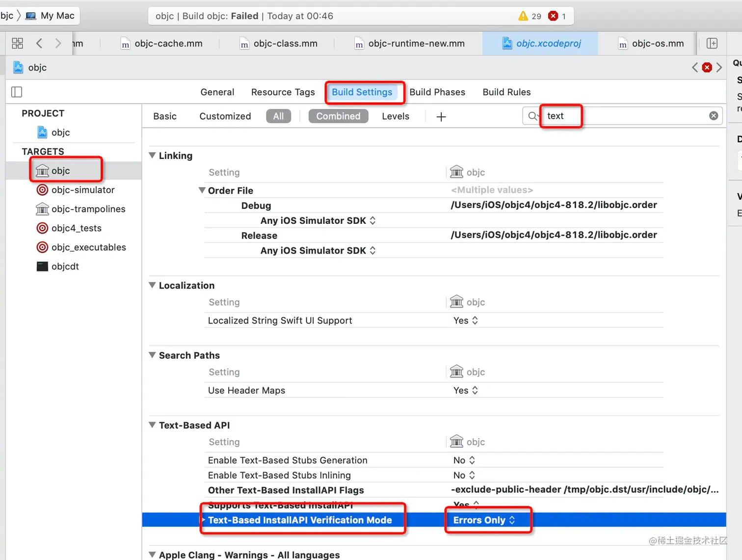Click the red error indicator in jump bar
The height and width of the screenshot is (560, 742).
tap(707, 67)
